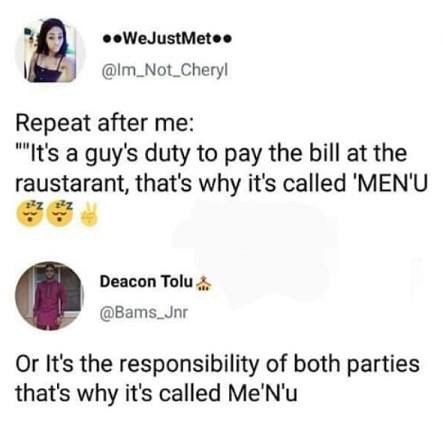
Task: Click the first sleeping face emoji
Action: click(x=29, y=213)
